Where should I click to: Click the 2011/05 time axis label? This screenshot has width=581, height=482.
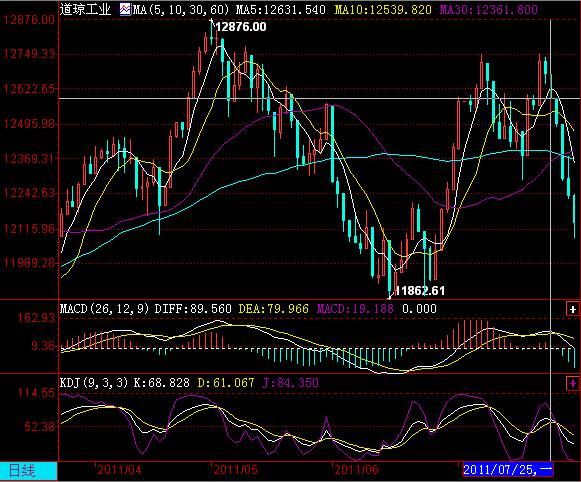point(235,470)
